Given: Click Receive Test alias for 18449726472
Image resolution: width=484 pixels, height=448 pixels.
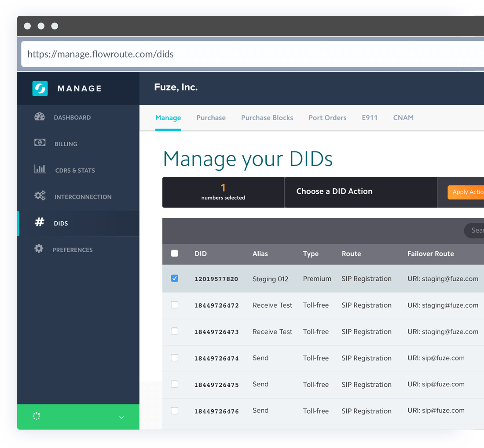Looking at the screenshot, I should tap(272, 305).
